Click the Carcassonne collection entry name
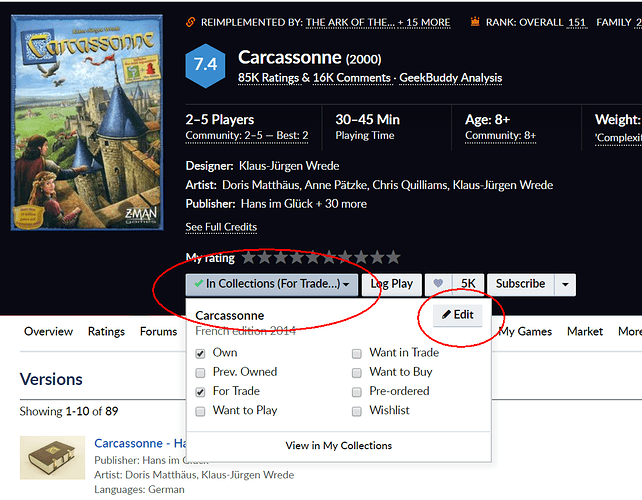Viewport: 642px width, 500px height. pos(230,316)
